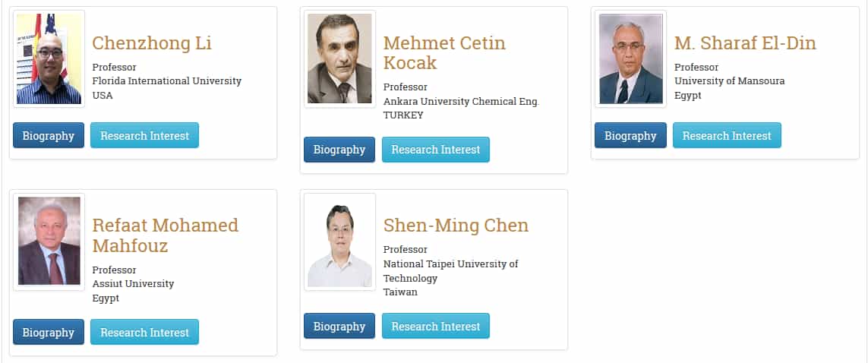Screen dimensions: 868x363
Task: Show Shen-Ming Chen's Research Interest
Action: tap(435, 327)
